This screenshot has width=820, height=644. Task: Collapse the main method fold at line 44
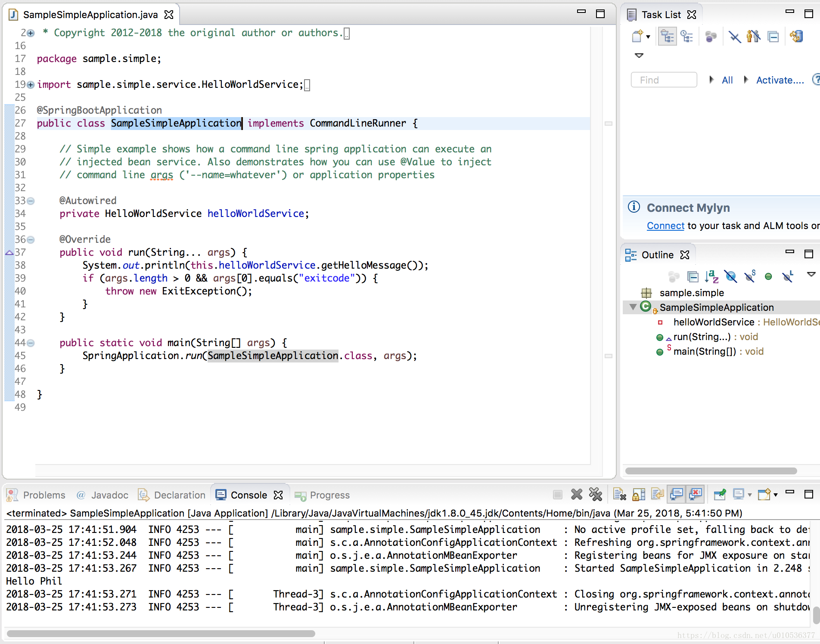[31, 343]
